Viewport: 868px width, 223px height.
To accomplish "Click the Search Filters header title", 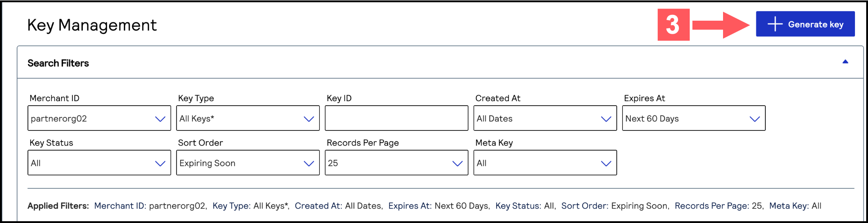I will [58, 63].
